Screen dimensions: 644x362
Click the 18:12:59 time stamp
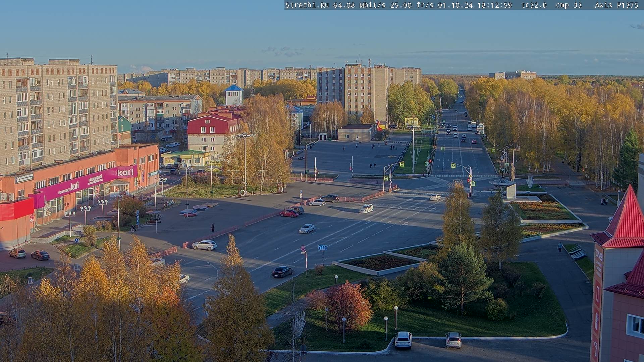(x=494, y=5)
